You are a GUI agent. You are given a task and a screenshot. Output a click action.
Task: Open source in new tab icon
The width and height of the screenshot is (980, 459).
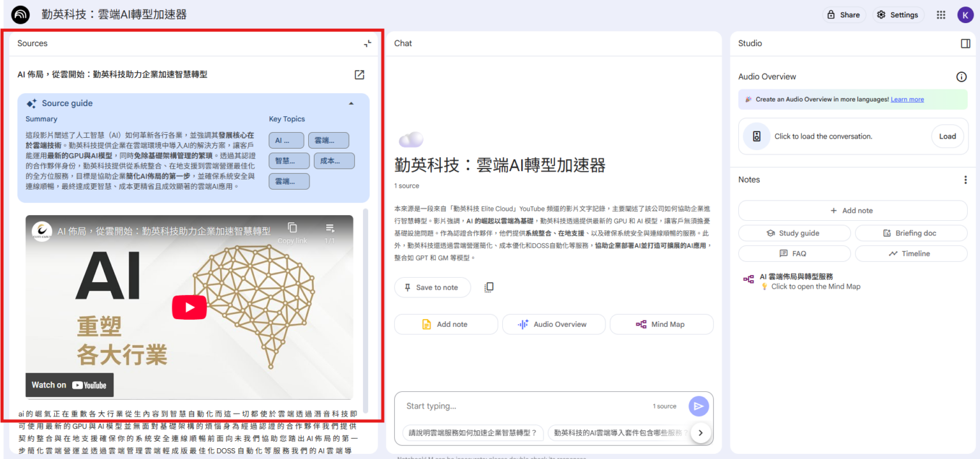(359, 75)
